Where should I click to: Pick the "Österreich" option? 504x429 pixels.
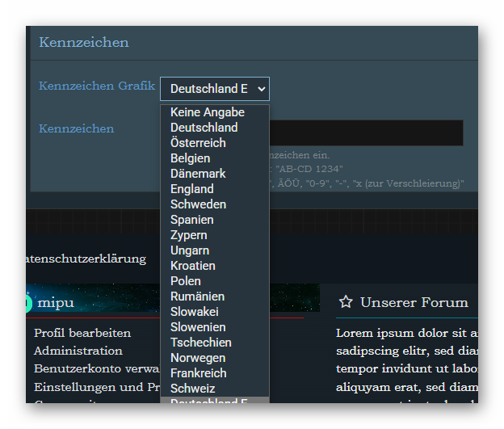198,143
